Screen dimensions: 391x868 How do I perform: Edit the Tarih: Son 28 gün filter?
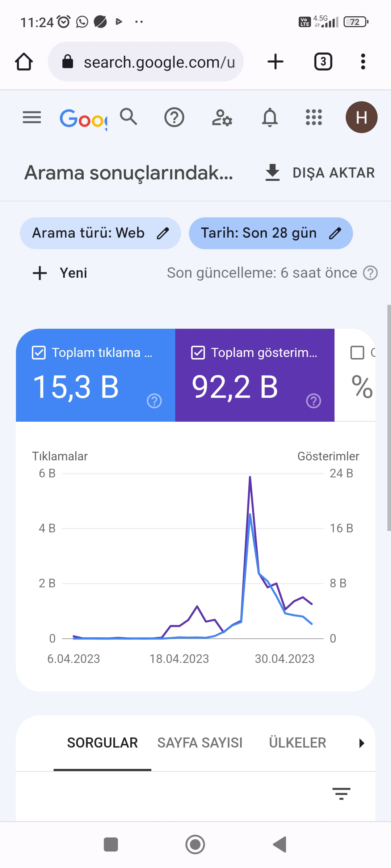coord(271,233)
